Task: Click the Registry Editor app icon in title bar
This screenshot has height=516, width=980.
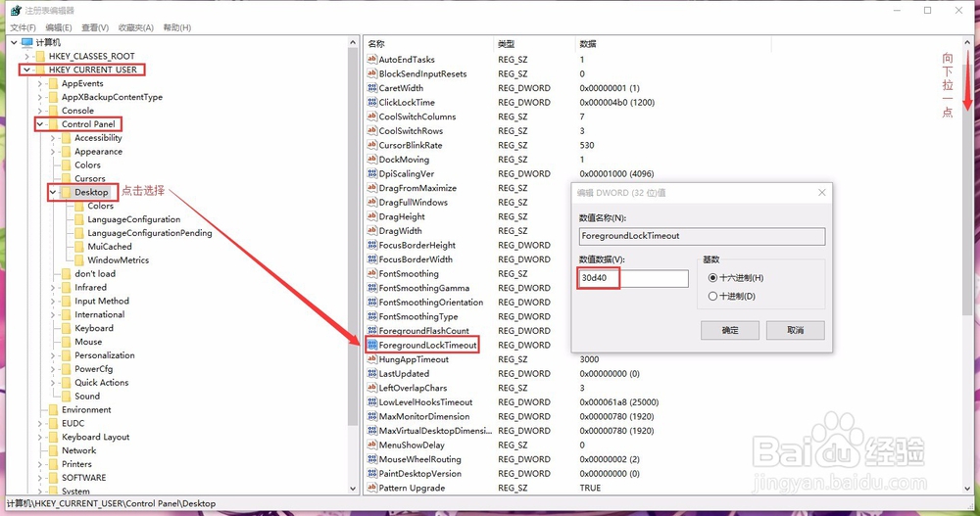Action: click(x=16, y=10)
